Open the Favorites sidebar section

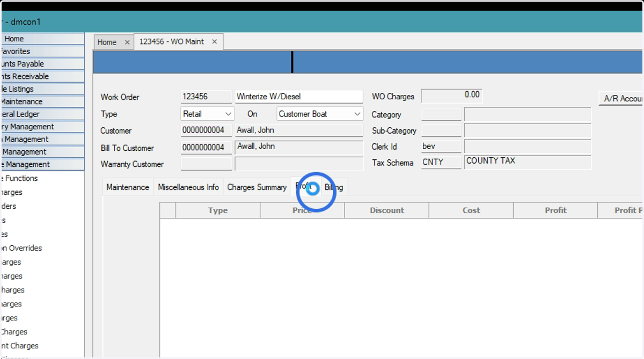pyautogui.click(x=42, y=52)
